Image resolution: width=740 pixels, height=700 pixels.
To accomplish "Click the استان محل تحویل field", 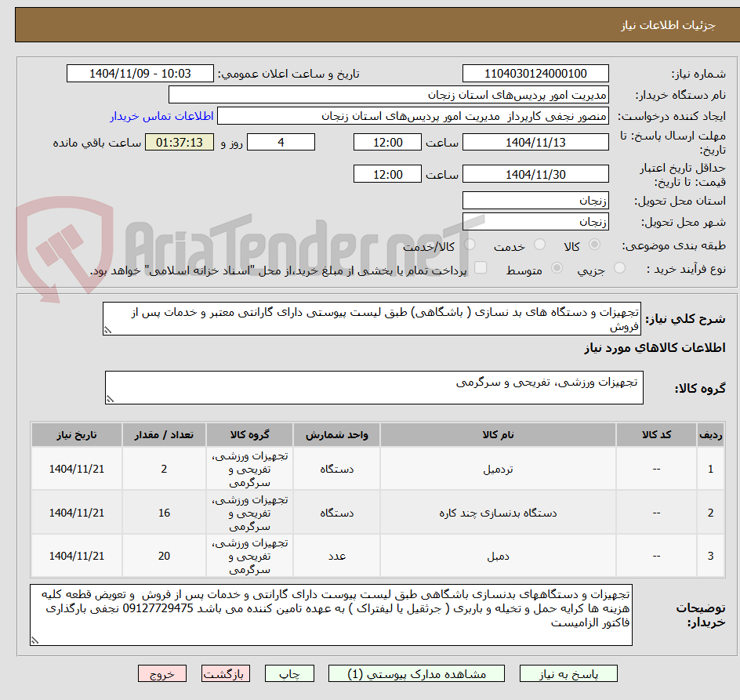I will click(535, 201).
